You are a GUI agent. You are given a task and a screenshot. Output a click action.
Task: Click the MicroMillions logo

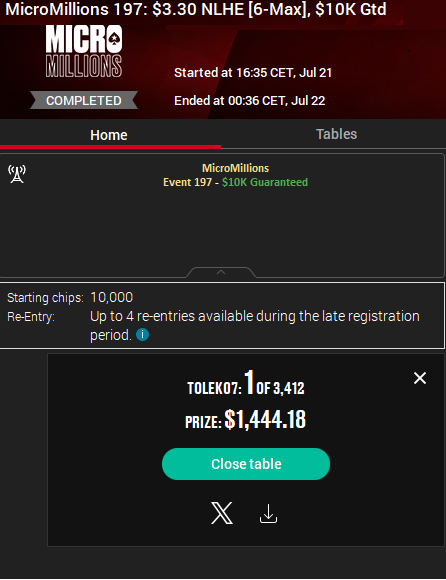click(84, 51)
